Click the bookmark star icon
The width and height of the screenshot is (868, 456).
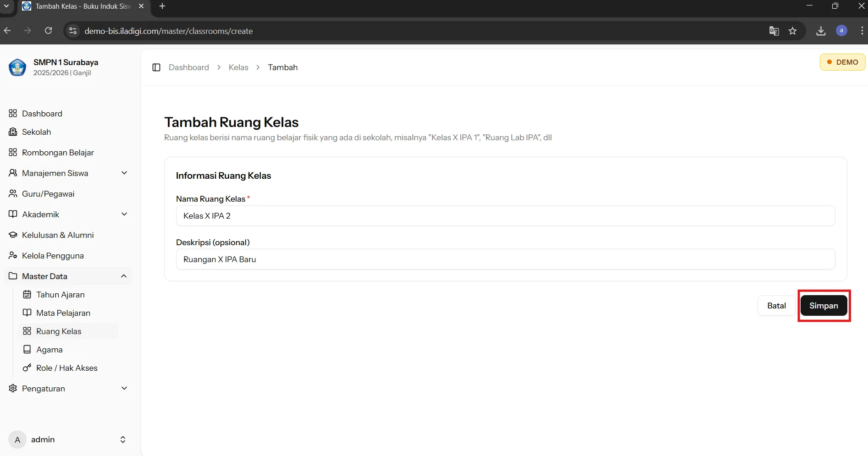[x=792, y=31]
